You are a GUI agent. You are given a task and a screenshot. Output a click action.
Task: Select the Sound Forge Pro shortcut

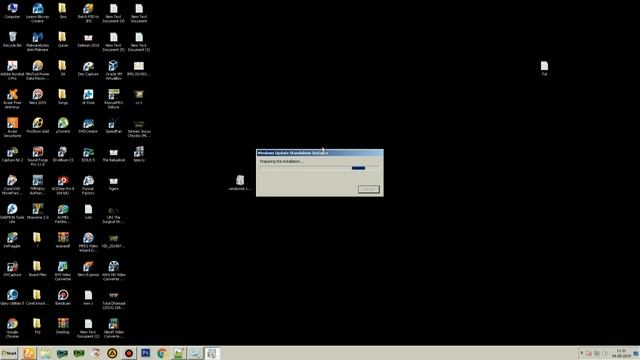[38, 156]
